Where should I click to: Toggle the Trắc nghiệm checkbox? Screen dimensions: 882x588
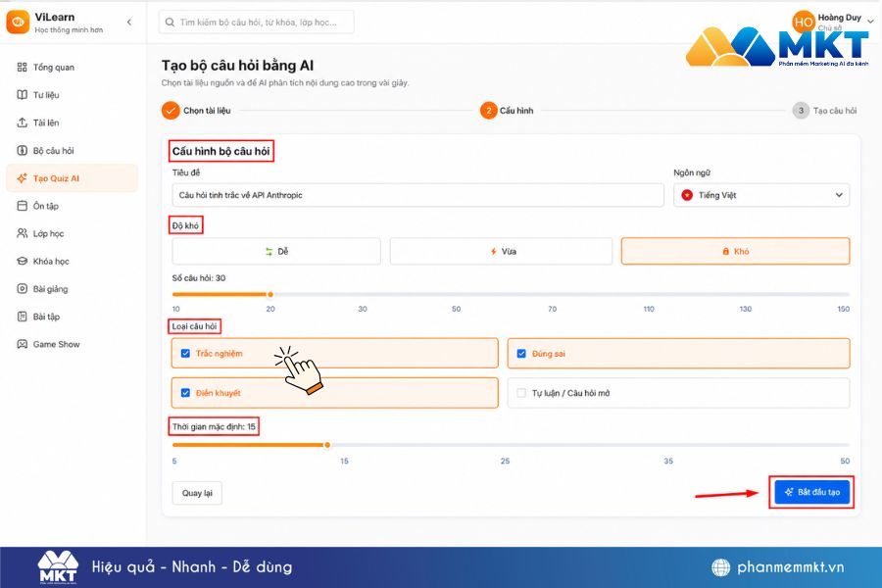click(x=185, y=354)
